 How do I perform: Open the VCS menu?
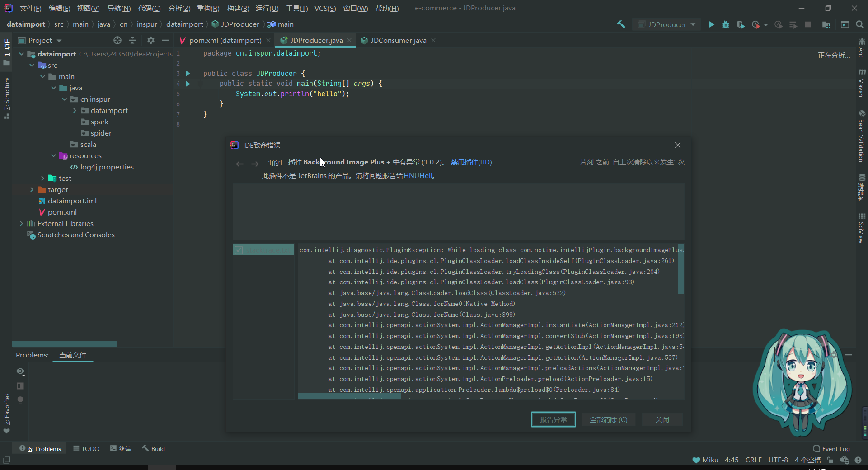pyautogui.click(x=324, y=8)
